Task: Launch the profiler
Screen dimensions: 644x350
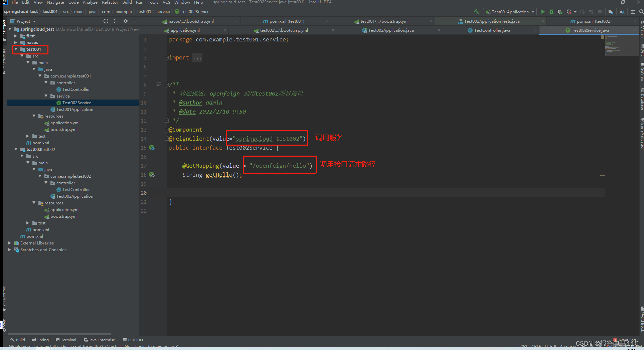Action: (x=569, y=11)
